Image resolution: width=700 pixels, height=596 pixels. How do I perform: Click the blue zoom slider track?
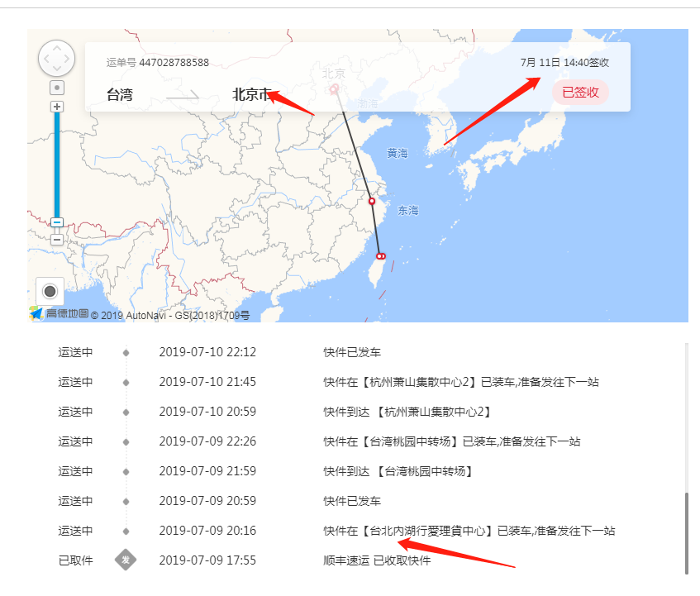[x=57, y=165]
